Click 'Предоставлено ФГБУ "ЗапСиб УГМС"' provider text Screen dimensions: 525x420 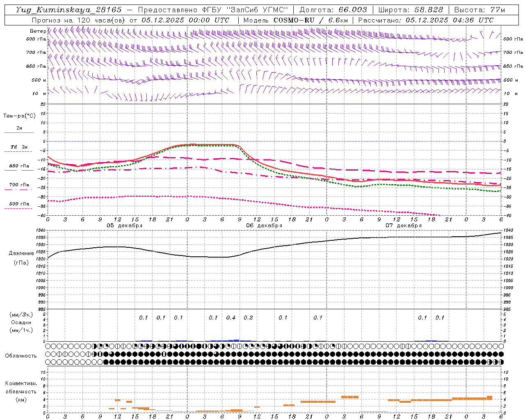(x=213, y=10)
